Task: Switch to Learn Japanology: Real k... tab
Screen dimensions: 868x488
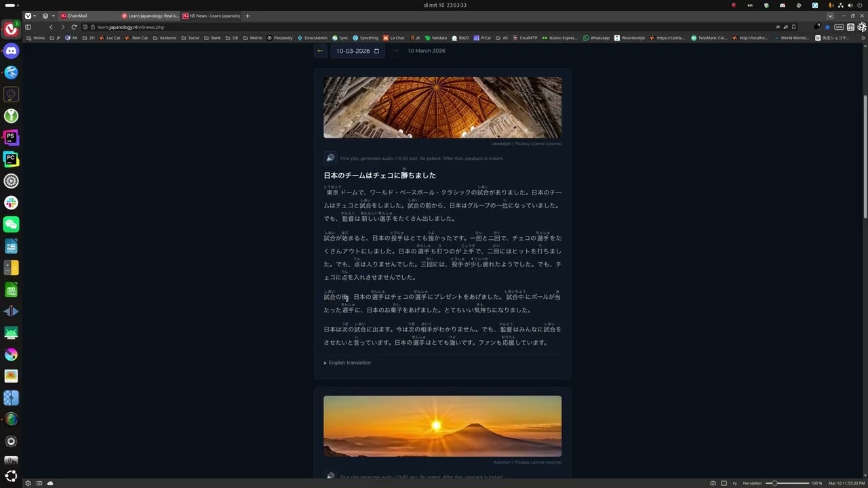Action: 150,16
